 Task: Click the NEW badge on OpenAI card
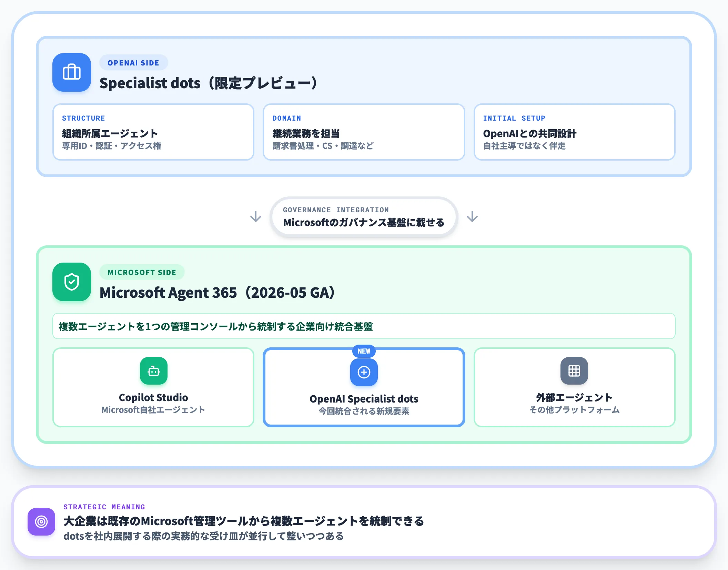click(364, 351)
